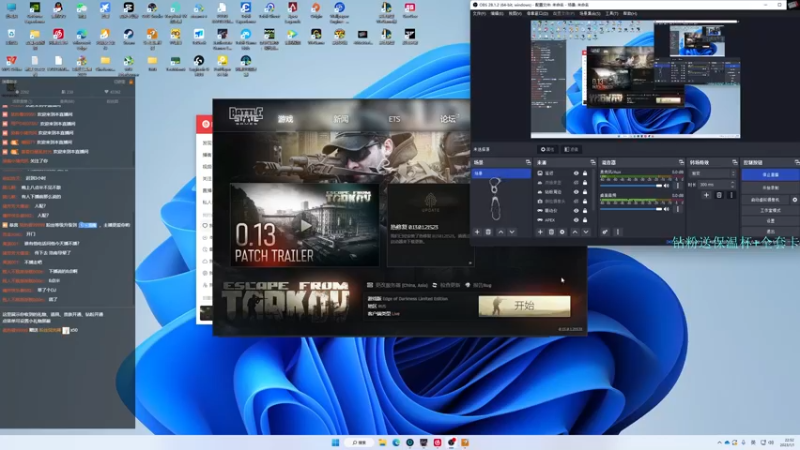
Task: Mute the desktop audio channel speaker icon
Action: pyautogui.click(x=666, y=209)
